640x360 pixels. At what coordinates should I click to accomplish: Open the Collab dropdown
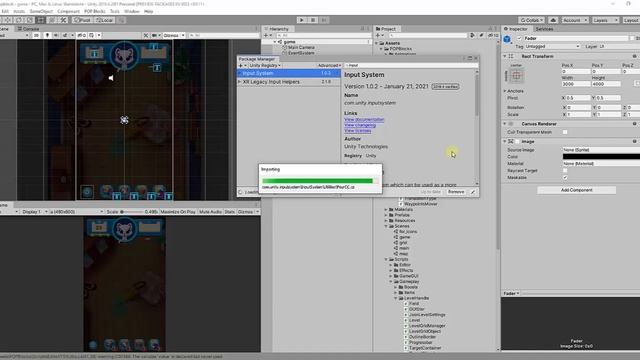[531, 20]
